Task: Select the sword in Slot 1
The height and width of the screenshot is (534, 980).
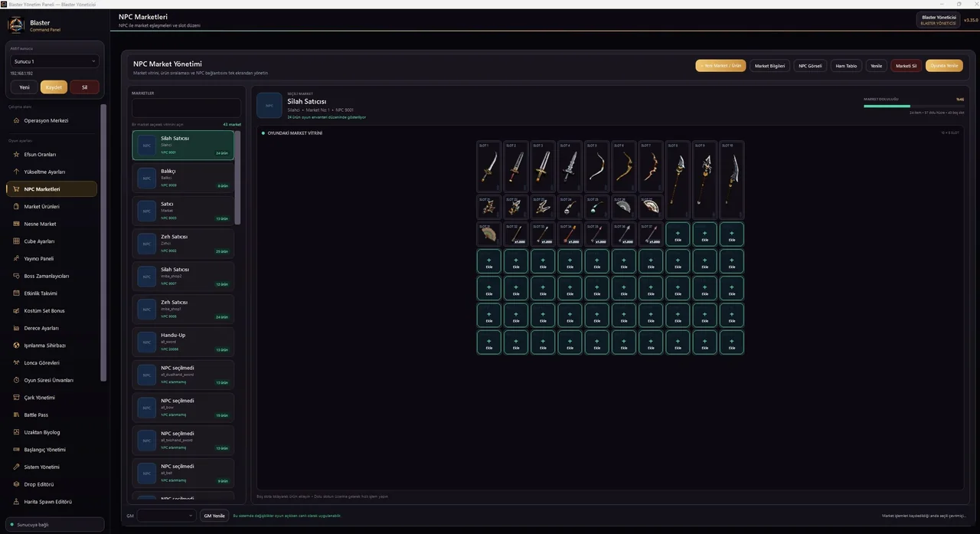Action: coord(489,166)
